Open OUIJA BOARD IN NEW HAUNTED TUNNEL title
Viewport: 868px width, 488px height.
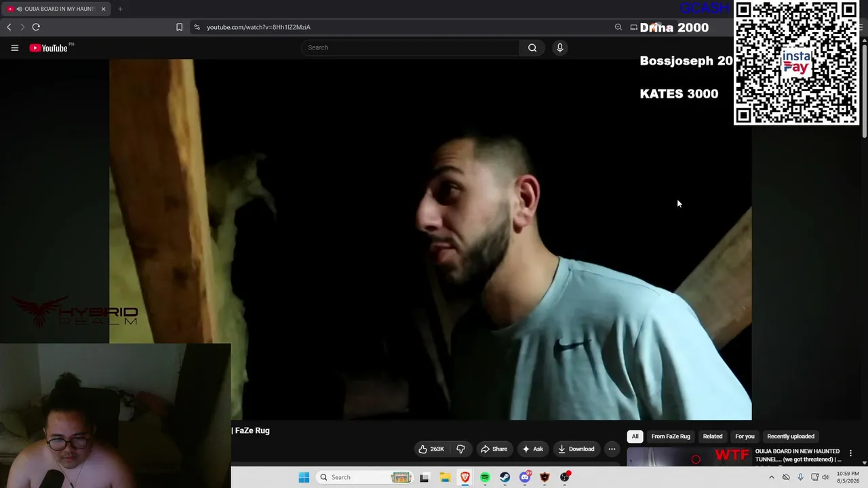pos(798,455)
